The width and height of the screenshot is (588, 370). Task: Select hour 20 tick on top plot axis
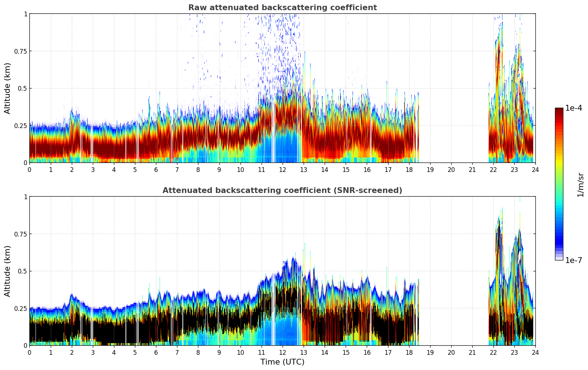pyautogui.click(x=451, y=169)
